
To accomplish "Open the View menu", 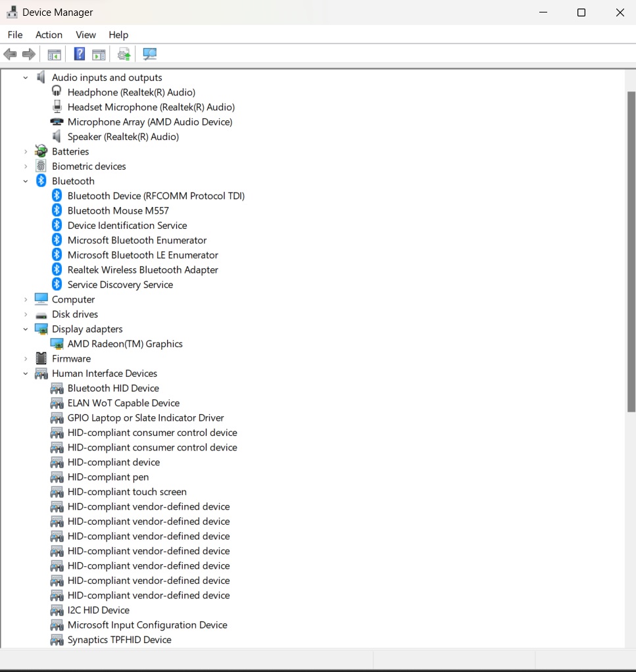I will tap(86, 34).
